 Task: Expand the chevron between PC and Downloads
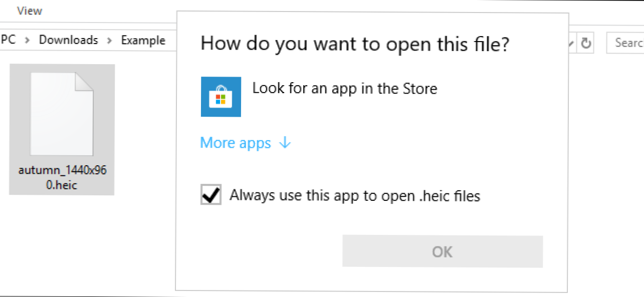click(28, 40)
